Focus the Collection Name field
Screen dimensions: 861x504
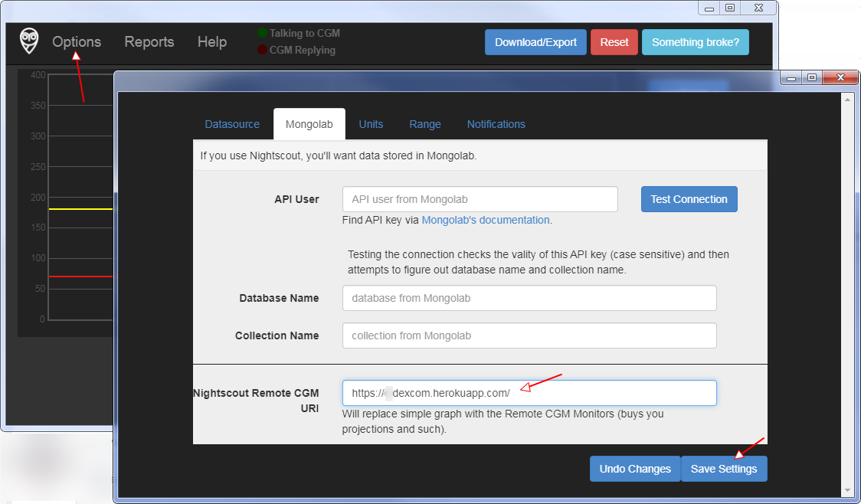click(x=529, y=335)
